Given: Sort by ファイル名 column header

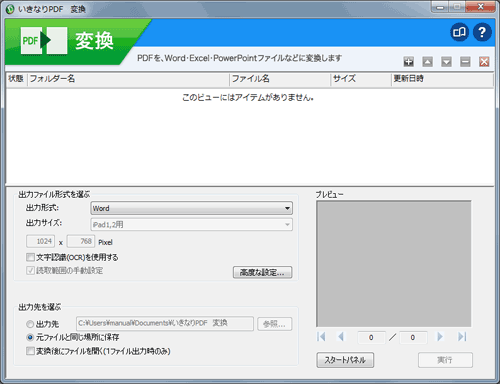Looking at the screenshot, I should tap(280, 79).
